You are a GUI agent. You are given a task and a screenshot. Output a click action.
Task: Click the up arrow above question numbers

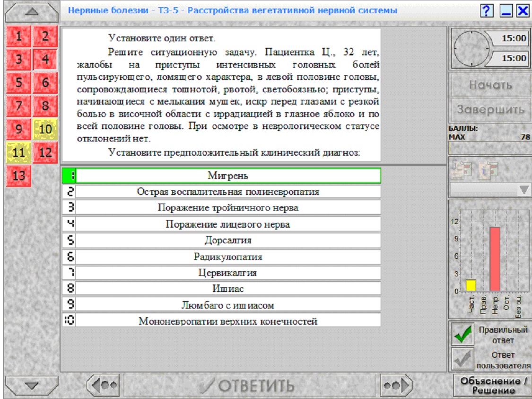(x=32, y=13)
